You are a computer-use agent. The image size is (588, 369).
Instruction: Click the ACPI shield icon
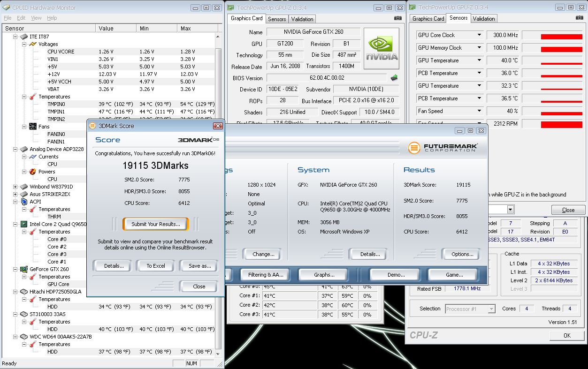pyautogui.click(x=23, y=202)
